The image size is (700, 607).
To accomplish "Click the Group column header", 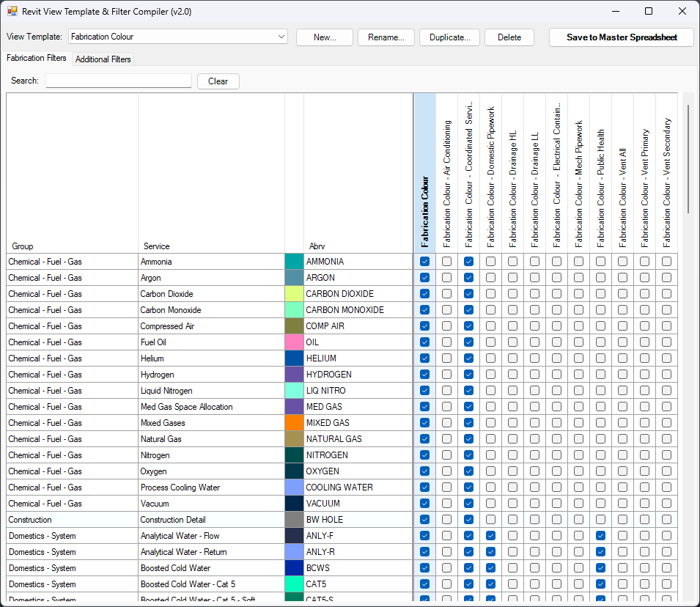I will pos(73,173).
